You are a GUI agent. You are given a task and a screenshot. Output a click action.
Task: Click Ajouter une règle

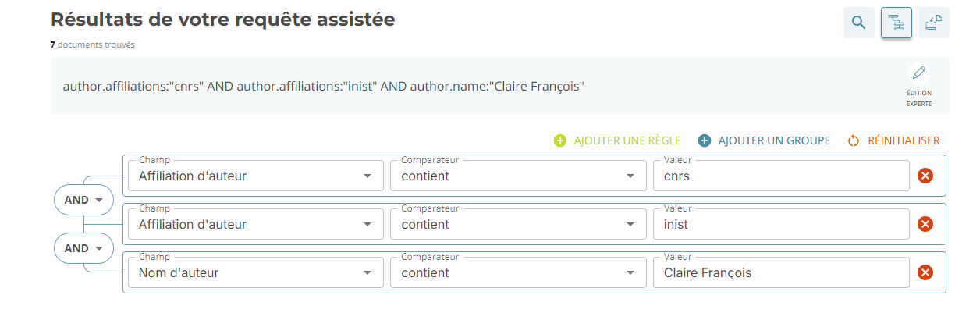[617, 140]
